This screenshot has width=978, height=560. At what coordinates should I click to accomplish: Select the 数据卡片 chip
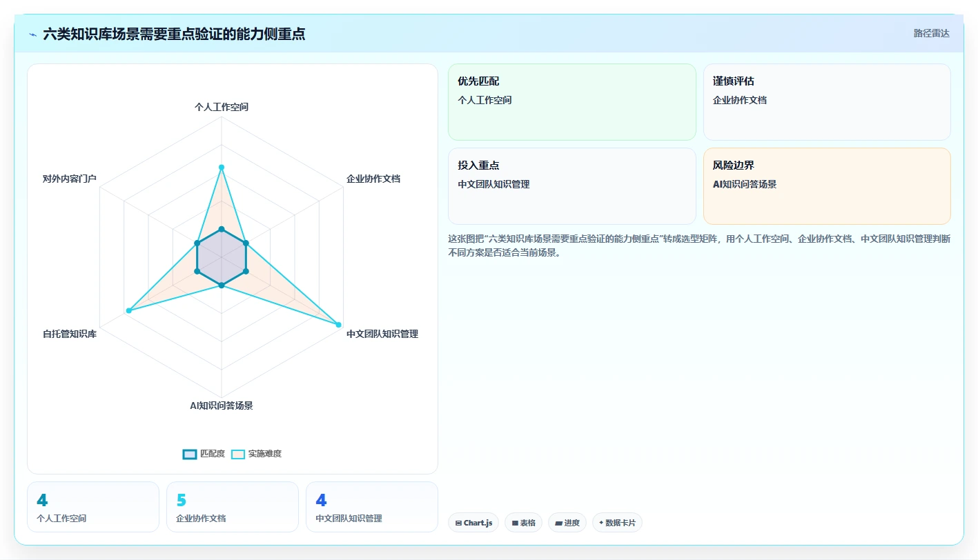tap(617, 523)
